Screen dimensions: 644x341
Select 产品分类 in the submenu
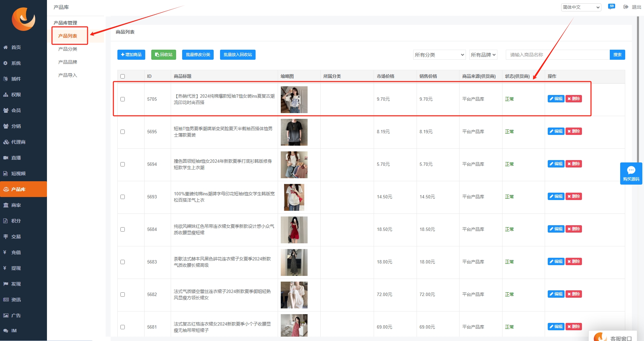pos(68,49)
